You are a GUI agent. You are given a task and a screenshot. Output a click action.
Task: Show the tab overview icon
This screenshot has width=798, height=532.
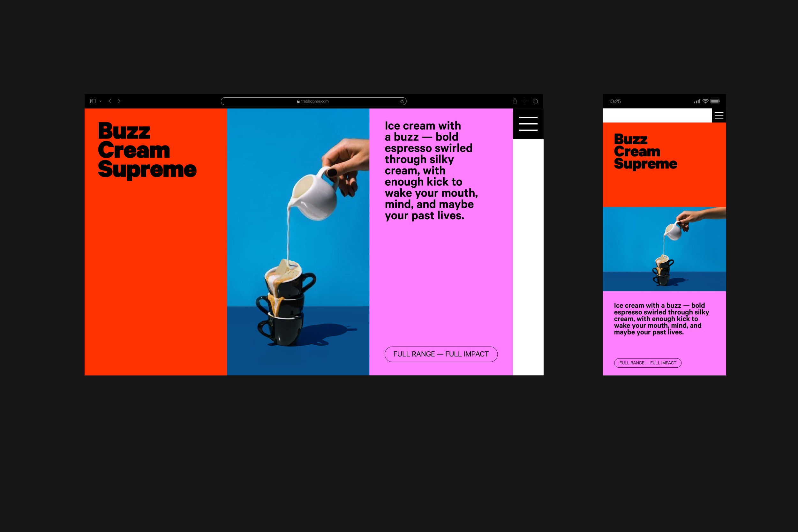coord(535,101)
